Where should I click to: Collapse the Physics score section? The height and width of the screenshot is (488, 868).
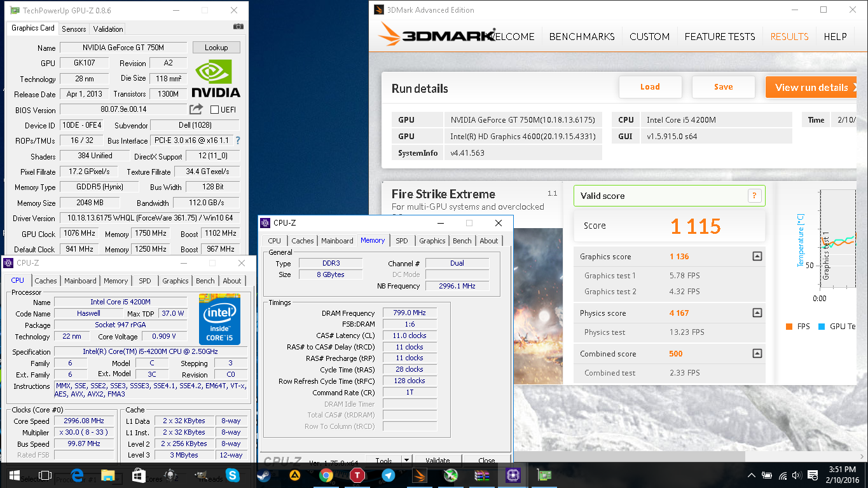[757, 313]
